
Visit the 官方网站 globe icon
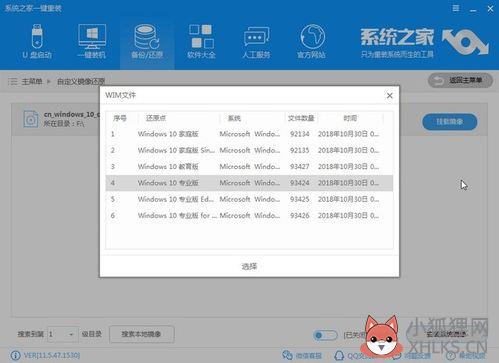tap(312, 36)
